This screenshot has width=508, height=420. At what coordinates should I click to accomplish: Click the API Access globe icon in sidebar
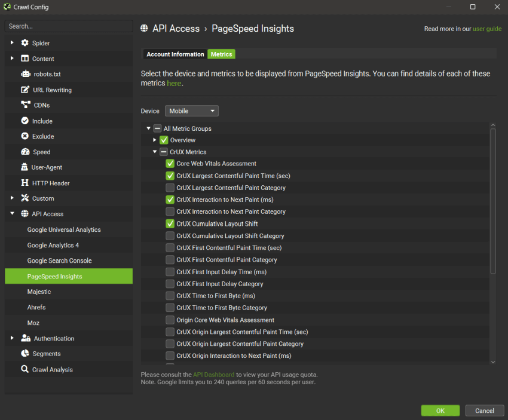[x=25, y=214]
